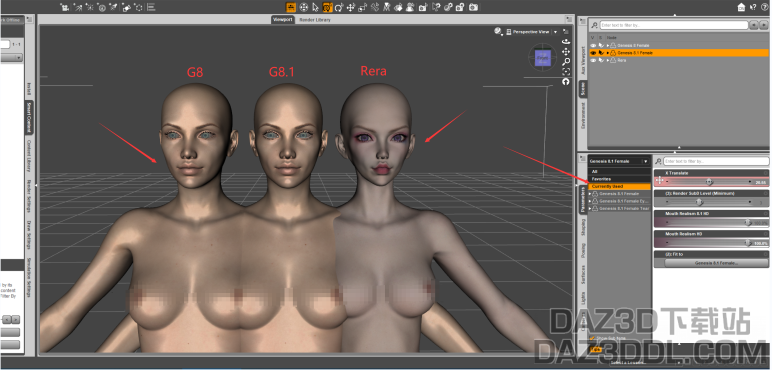Toggle selectability of Genesis 8.1 Female
The width and height of the screenshot is (772, 370).
tap(601, 53)
